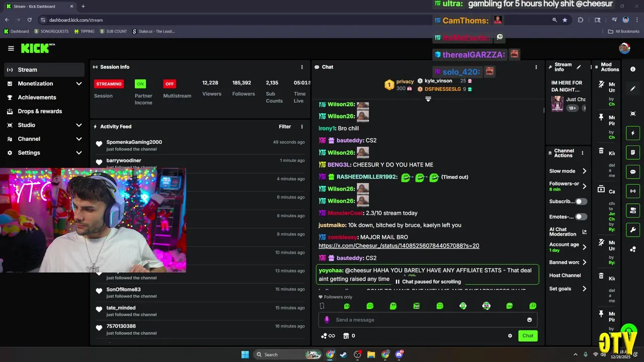Open Session Info three-dot options
This screenshot has width=644, height=362.
[x=302, y=67]
